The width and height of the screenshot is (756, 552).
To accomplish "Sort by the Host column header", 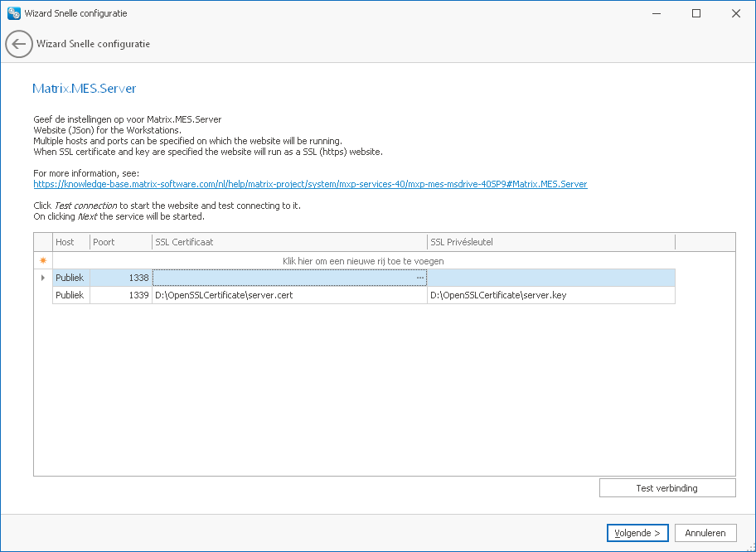I will click(71, 242).
